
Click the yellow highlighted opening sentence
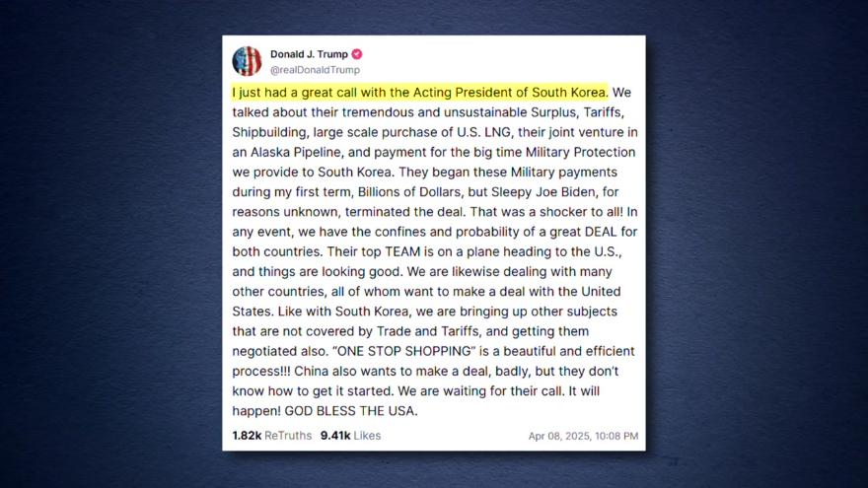click(x=419, y=93)
